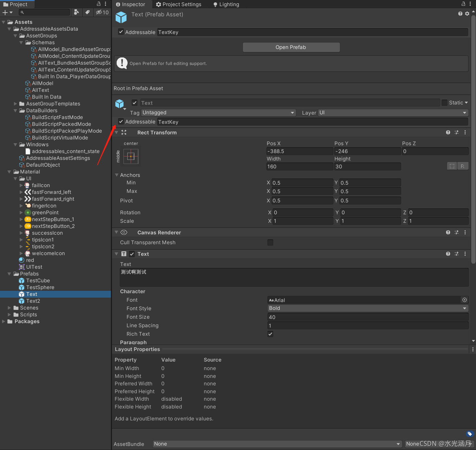The image size is (476, 450).
Task: Click the Open Prefab button
Action: point(291,47)
